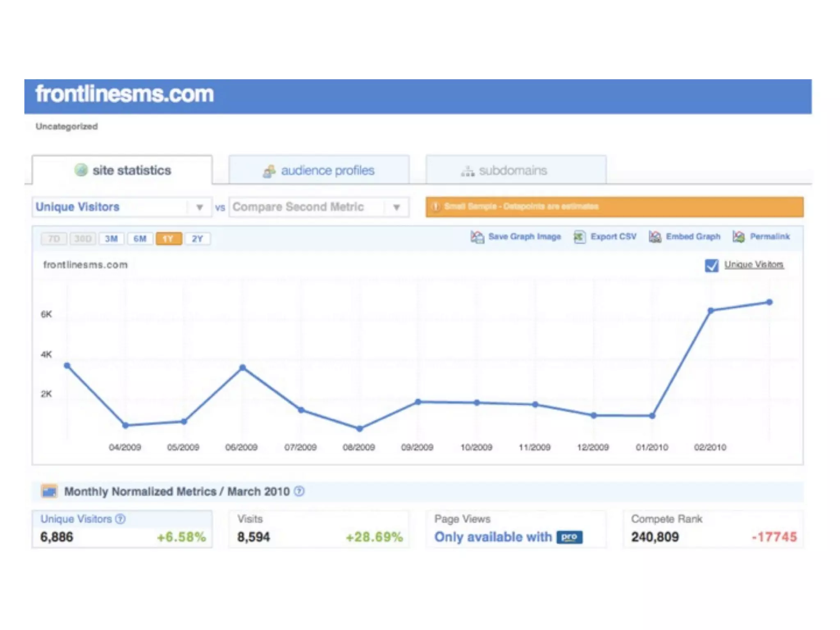Viewport: 840px width, 630px height.
Task: Click the Permalink icon
Action: (x=739, y=237)
